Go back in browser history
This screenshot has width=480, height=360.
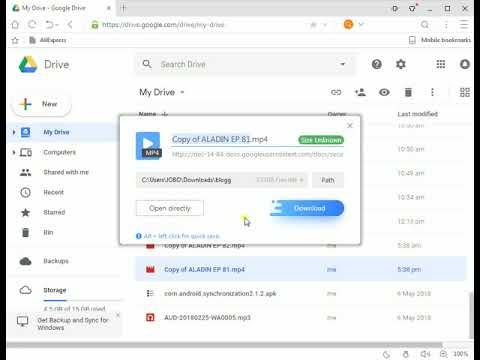click(70, 25)
